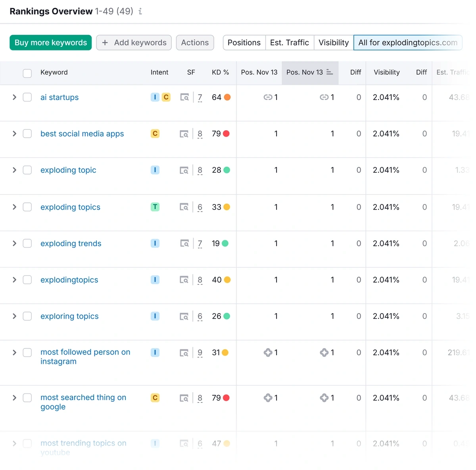Click red KD dot for best social media apps

click(226, 134)
